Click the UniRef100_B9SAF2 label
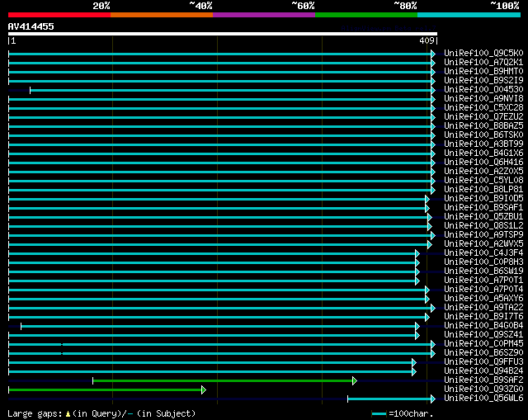Screen dimensions: 528x420 483,380
